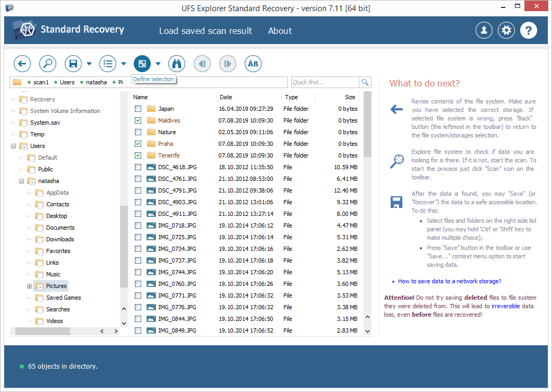Click the natasha path breadcrumb

pos(96,82)
